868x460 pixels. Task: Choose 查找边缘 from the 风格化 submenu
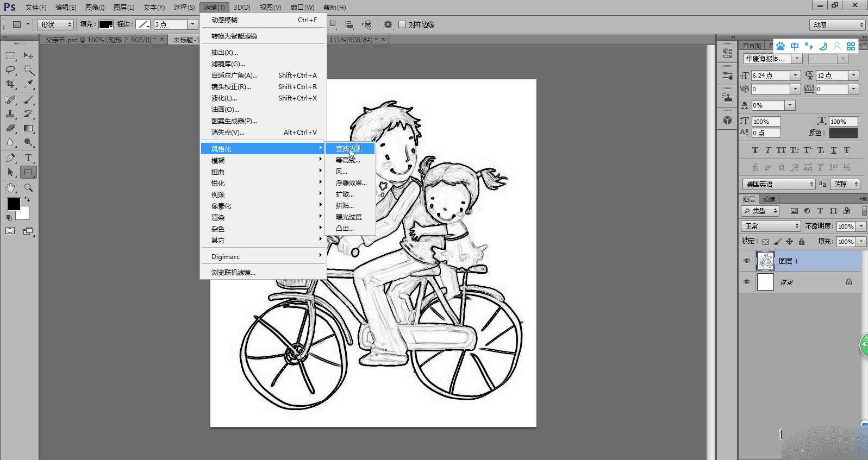point(348,149)
